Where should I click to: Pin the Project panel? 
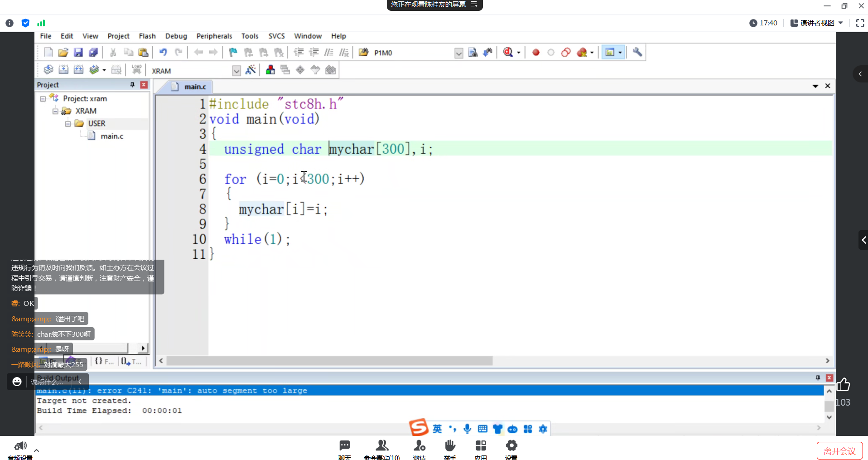point(132,85)
